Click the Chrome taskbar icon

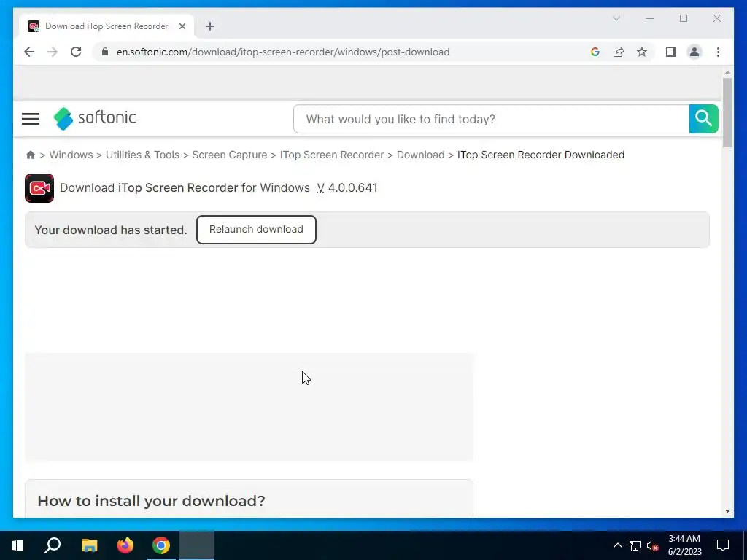pyautogui.click(x=161, y=545)
